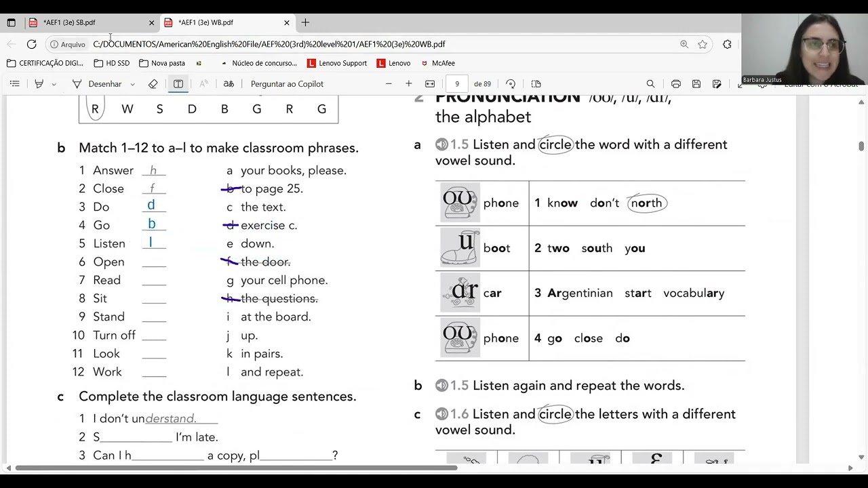Screen dimensions: 868x488
Task: Save the PDF file
Action: pyautogui.click(x=696, y=84)
